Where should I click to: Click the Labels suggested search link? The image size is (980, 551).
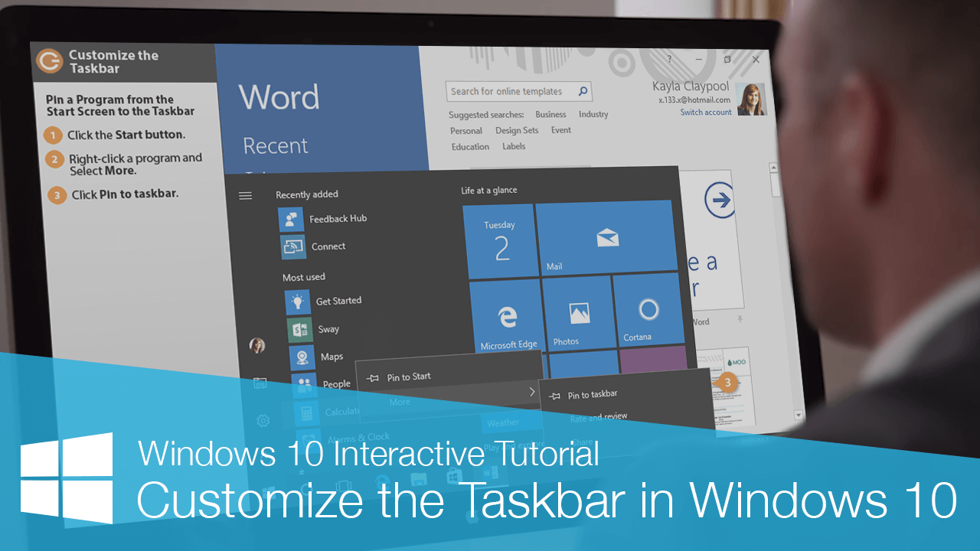(x=514, y=146)
